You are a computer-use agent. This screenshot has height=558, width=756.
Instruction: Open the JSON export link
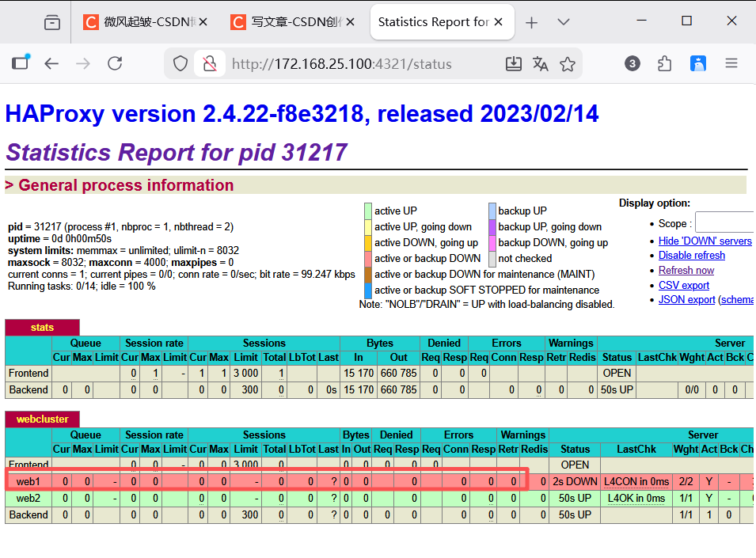click(x=686, y=300)
